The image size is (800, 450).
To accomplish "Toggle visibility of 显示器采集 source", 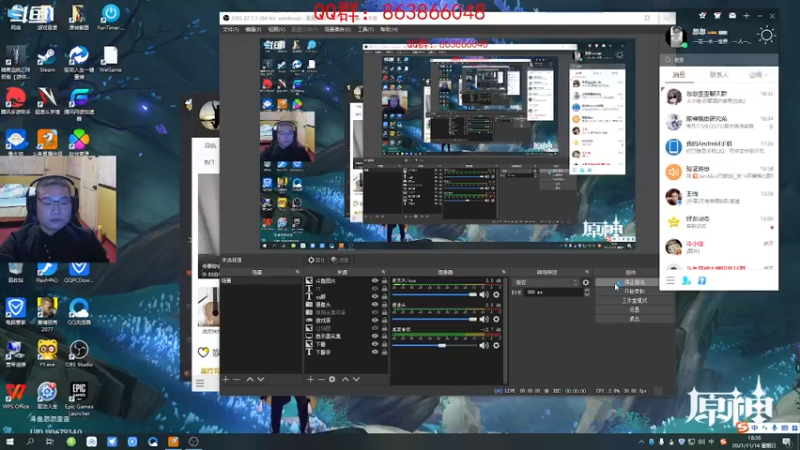I will pyautogui.click(x=375, y=336).
